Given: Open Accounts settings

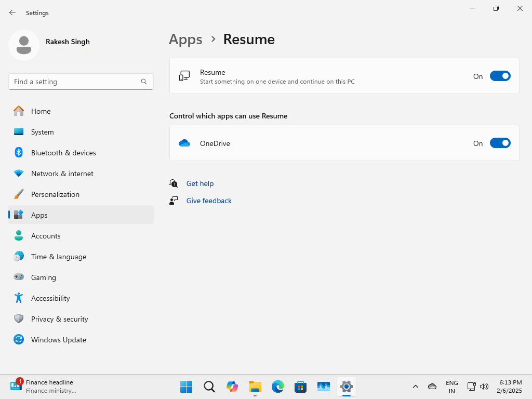Looking at the screenshot, I should point(47,236).
